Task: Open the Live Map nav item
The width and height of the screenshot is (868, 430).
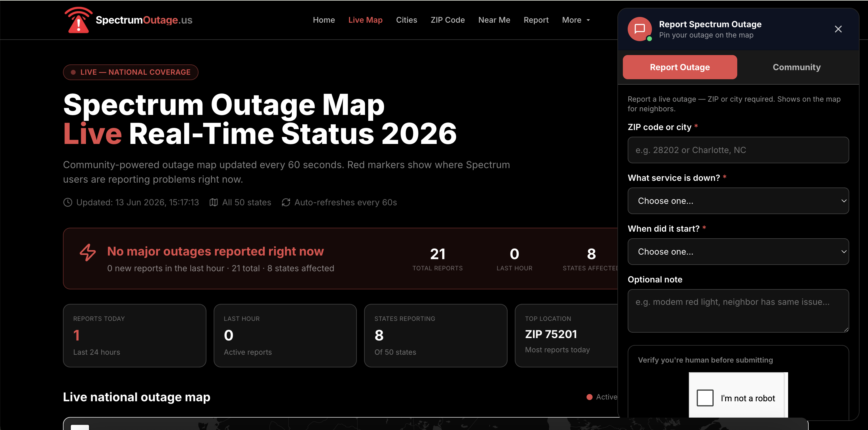Action: pyautogui.click(x=365, y=20)
